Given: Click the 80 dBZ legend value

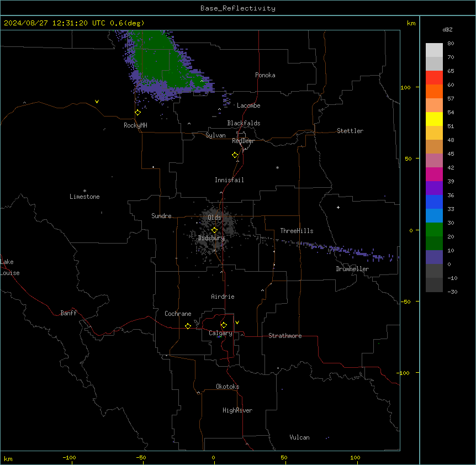Looking at the screenshot, I should click(451, 44).
